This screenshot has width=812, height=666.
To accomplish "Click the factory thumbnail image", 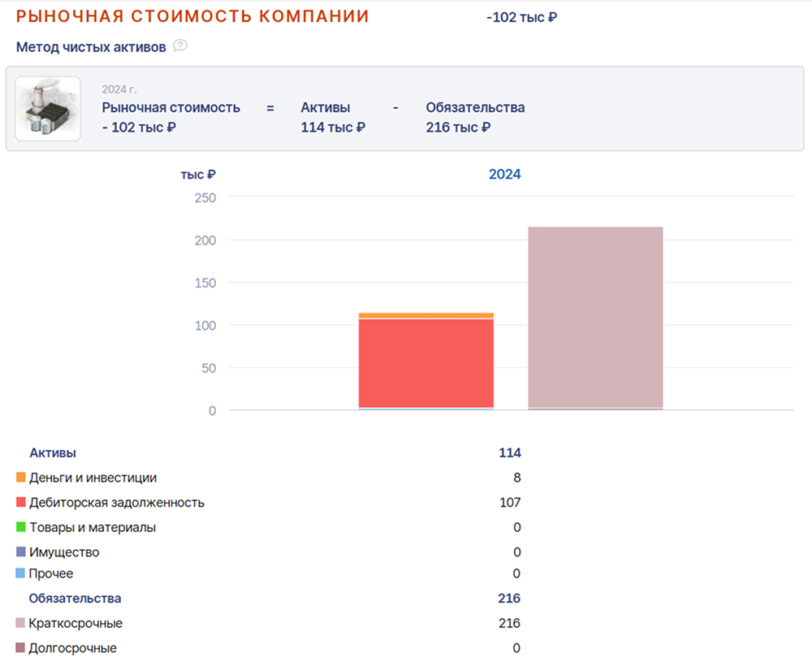I will pyautogui.click(x=48, y=108).
